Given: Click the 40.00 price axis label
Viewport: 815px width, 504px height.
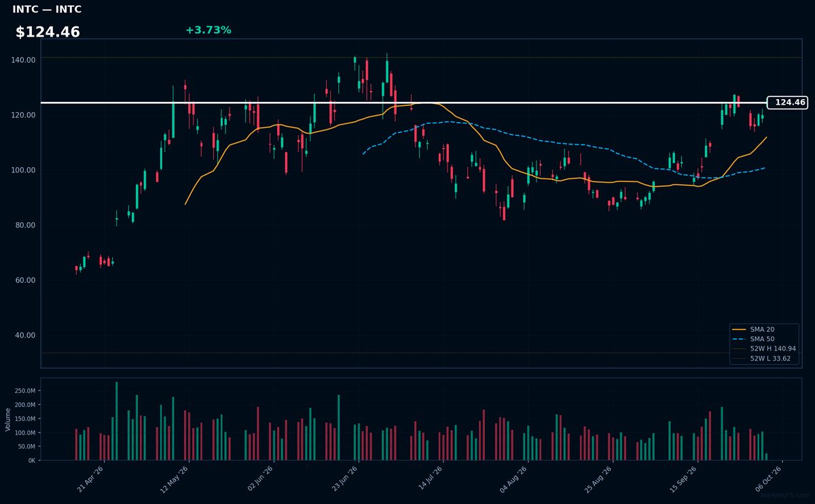Looking at the screenshot, I should 25,335.
